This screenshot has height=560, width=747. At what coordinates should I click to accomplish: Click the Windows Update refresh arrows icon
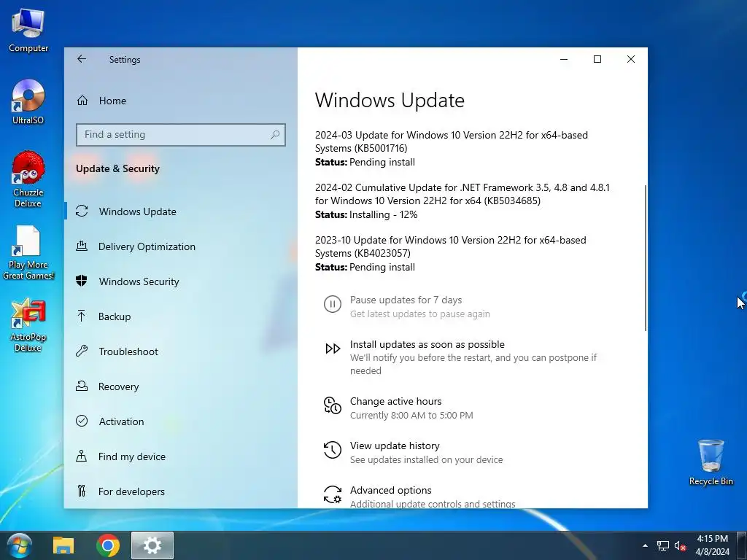click(82, 211)
